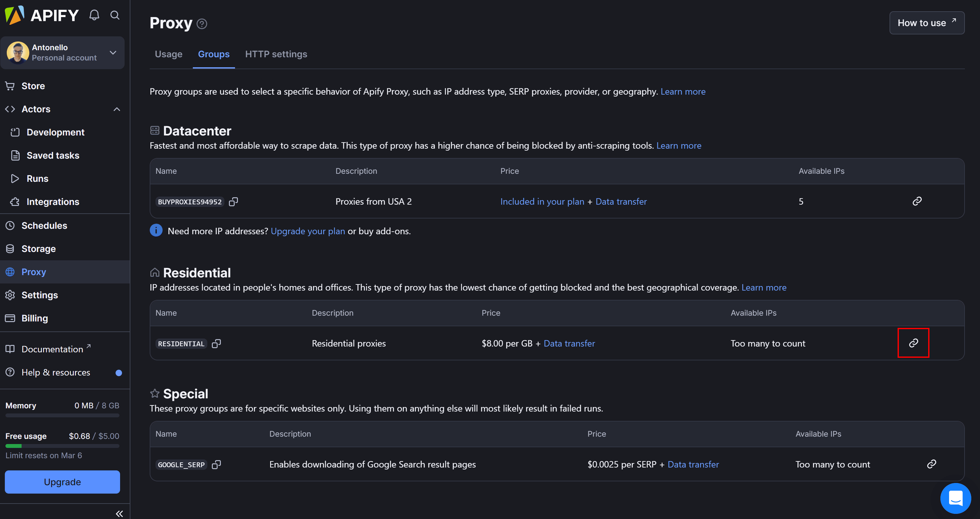Click the link icon in the BUYPROXIES94952 row

tap(917, 201)
